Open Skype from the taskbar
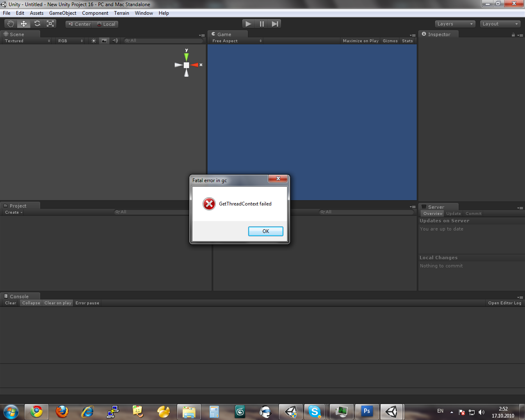The width and height of the screenshot is (525, 420). [x=315, y=411]
